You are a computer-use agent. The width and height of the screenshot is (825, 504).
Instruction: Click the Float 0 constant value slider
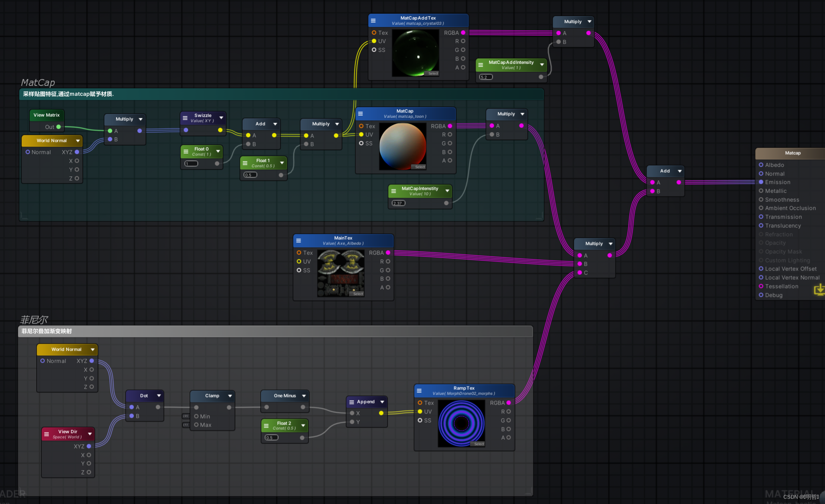pyautogui.click(x=190, y=163)
